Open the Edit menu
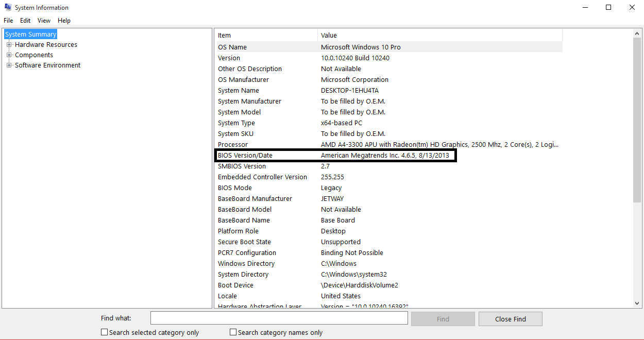The height and width of the screenshot is (340, 644). [25, 21]
